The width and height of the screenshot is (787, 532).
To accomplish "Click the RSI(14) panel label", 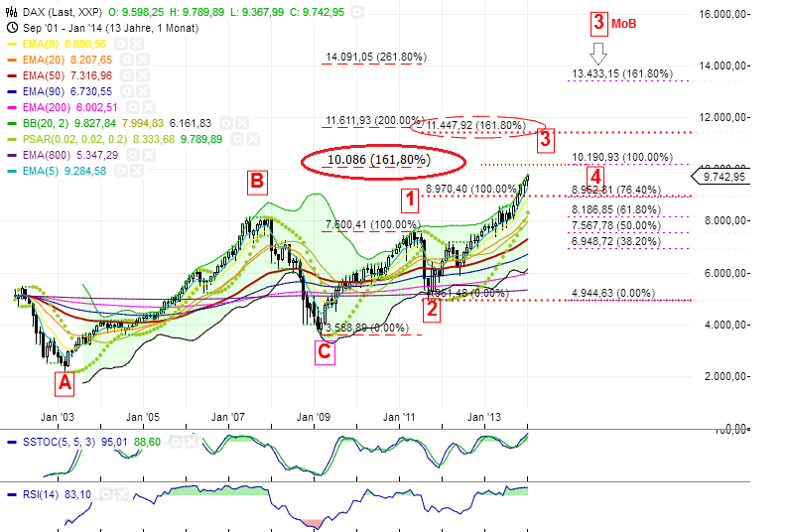I will point(41,495).
